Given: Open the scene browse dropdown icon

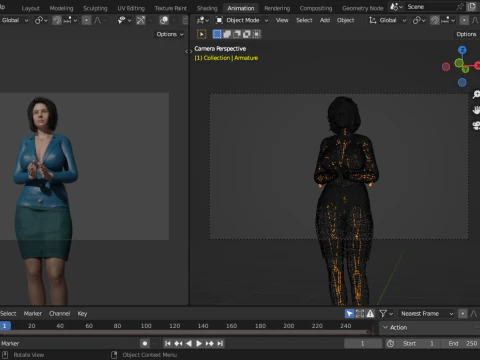Looking at the screenshot, I should pos(397,7).
